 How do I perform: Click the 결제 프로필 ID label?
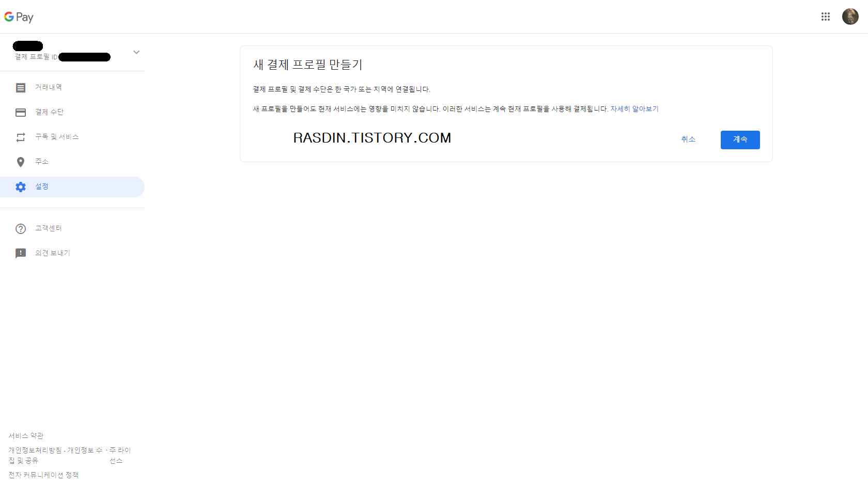[x=36, y=57]
